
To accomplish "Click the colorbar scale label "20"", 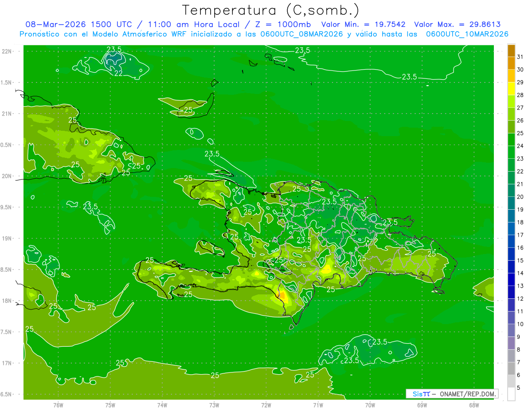I will pos(520,197).
